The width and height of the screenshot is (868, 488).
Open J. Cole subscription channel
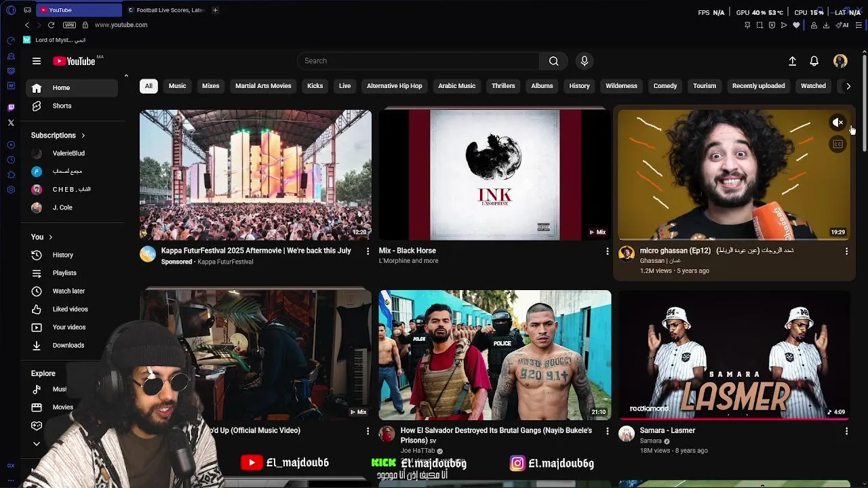(x=72, y=208)
